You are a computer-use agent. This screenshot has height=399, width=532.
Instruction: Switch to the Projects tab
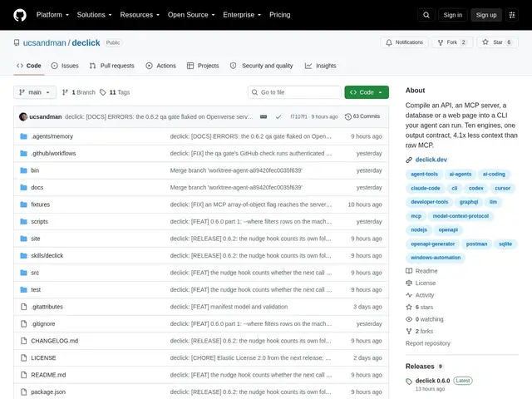pyautogui.click(x=203, y=66)
